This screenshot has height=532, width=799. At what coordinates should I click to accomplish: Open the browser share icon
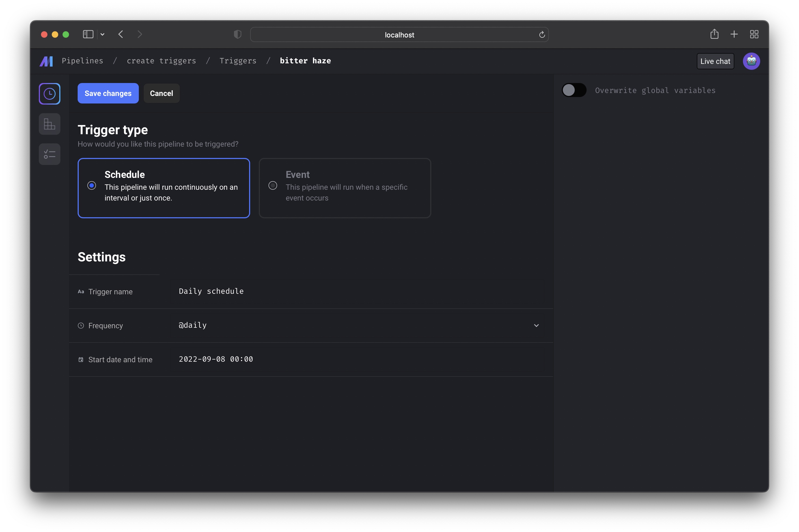tap(714, 34)
